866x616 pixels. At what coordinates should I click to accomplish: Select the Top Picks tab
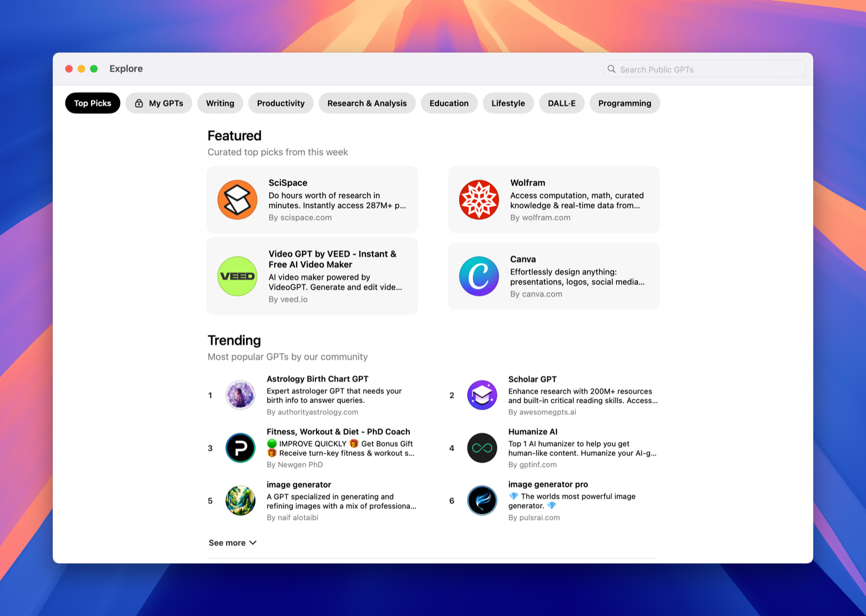[92, 103]
